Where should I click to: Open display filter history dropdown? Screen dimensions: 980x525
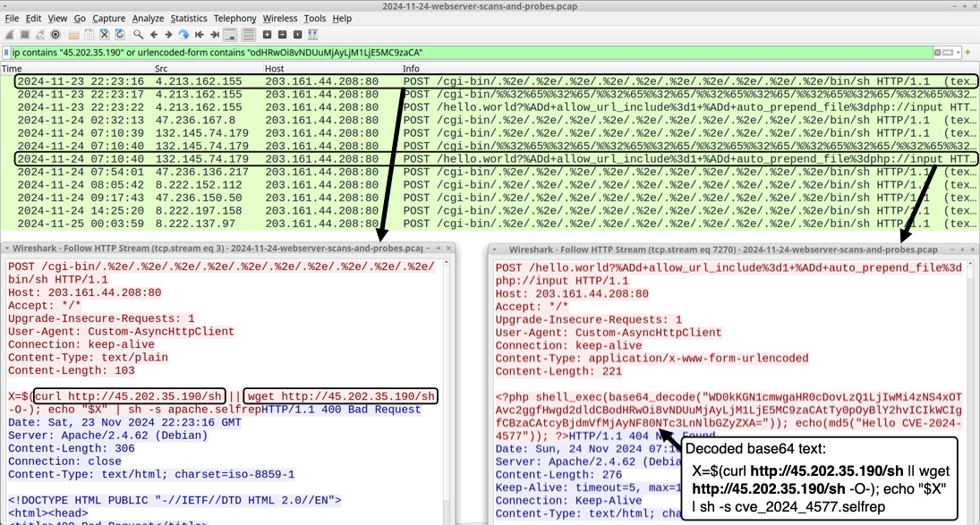(959, 53)
